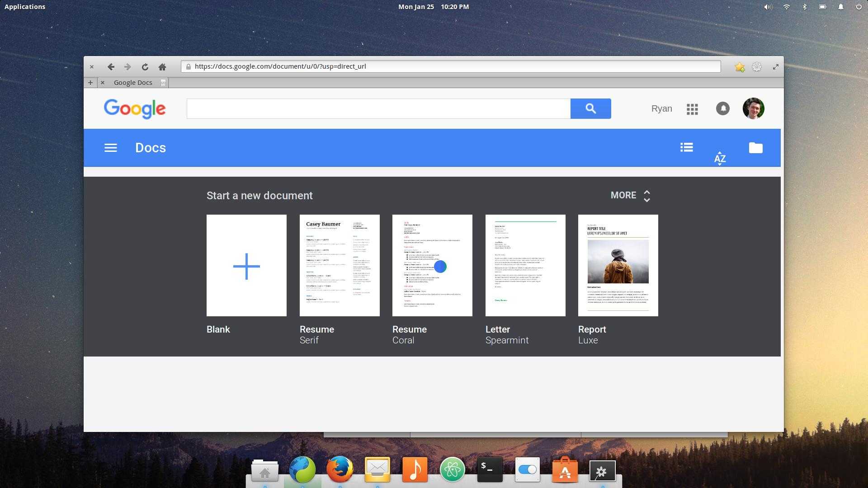Create a new Blank document
Viewport: 868px width, 488px height.
pos(246,265)
